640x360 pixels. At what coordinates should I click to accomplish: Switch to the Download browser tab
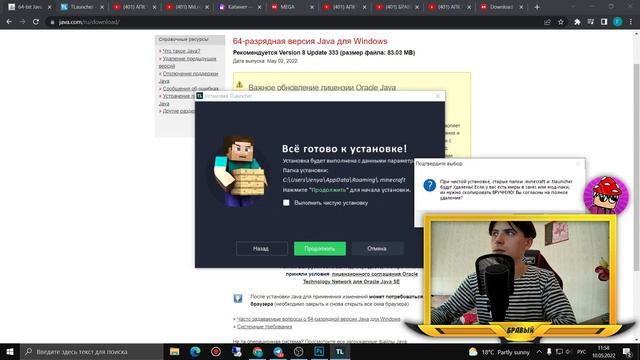coord(500,7)
